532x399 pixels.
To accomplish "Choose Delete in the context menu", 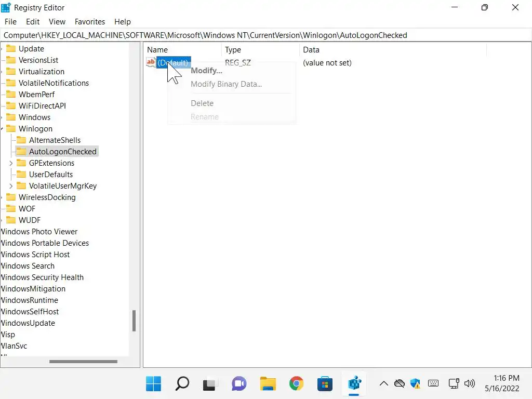I will click(x=202, y=103).
